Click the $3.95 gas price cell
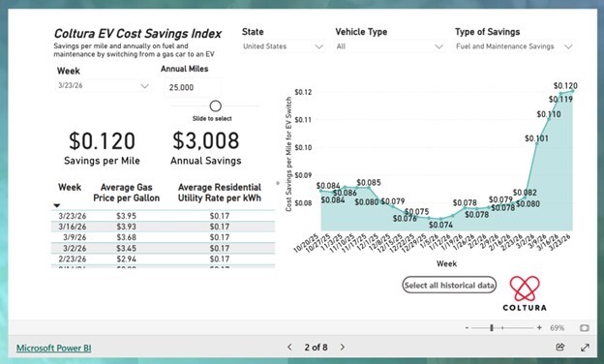Viewport: 604px width, 364px height. pyautogui.click(x=127, y=216)
